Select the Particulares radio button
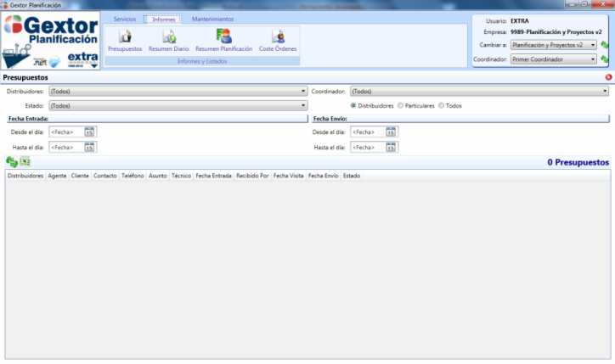Viewport: 615px width, 364px height. pyautogui.click(x=400, y=106)
